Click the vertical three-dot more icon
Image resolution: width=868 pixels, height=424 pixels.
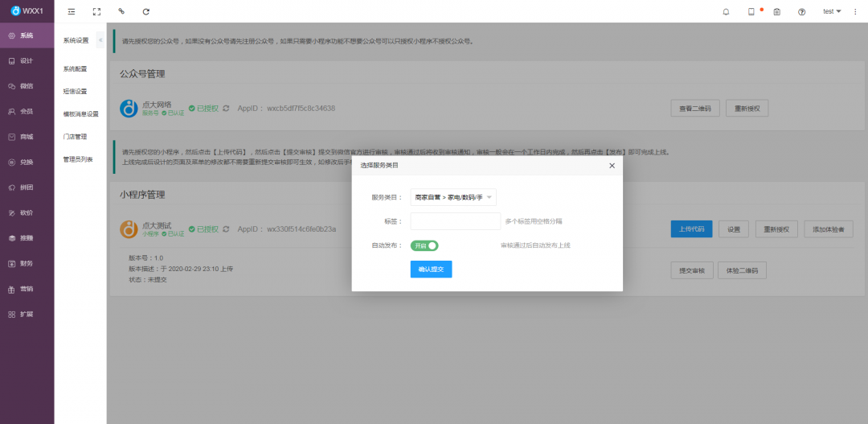tap(854, 11)
